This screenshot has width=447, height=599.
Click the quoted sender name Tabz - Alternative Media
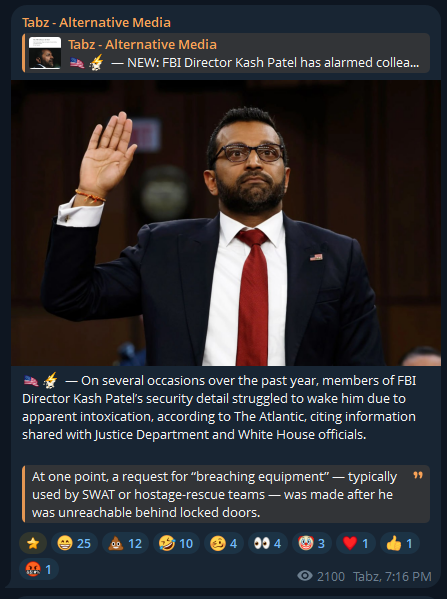coord(142,44)
